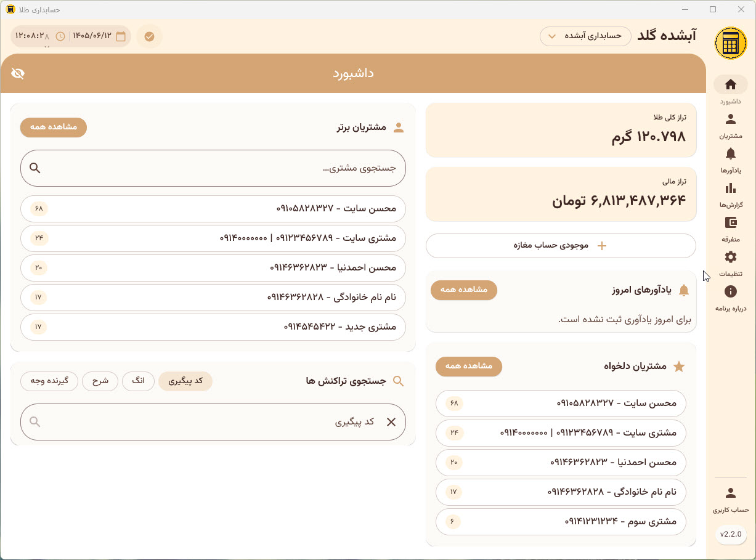Select the شرح search filter chip
Screen dimensions: 756x560
tap(100, 381)
